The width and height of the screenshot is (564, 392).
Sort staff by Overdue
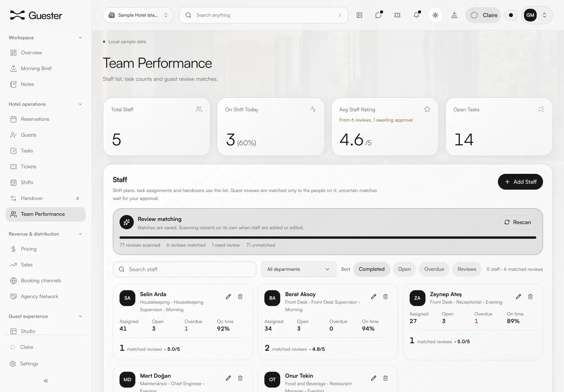(x=434, y=269)
